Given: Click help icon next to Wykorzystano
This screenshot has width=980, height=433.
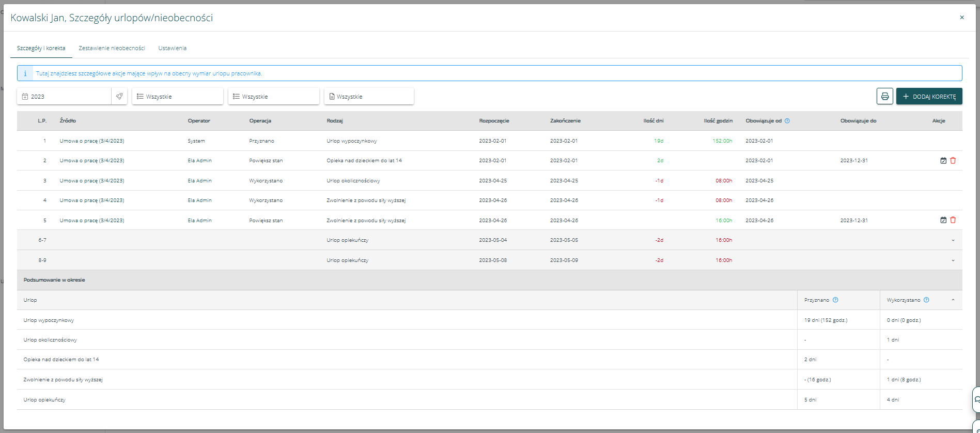Looking at the screenshot, I should click(926, 300).
